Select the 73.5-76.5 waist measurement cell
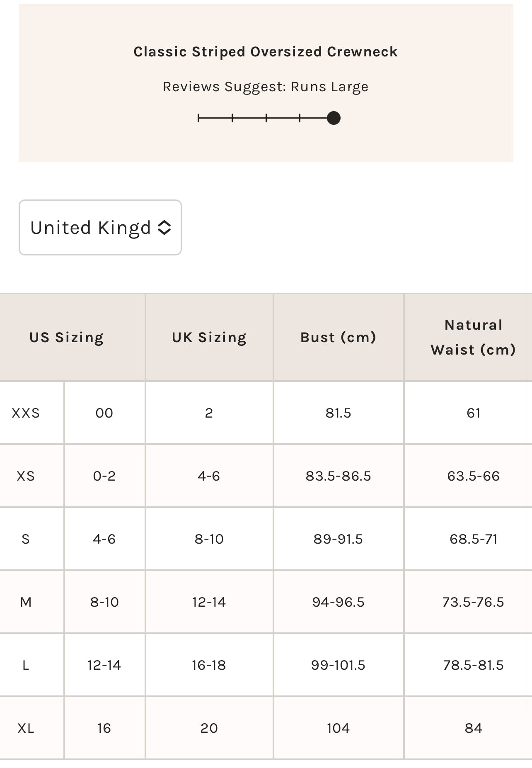532x768 pixels. tap(473, 602)
